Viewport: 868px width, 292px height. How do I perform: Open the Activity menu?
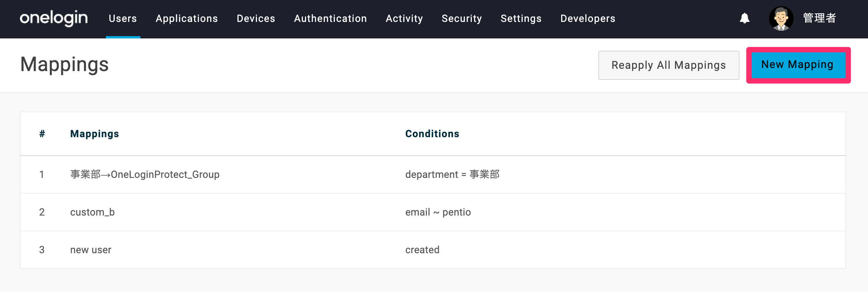click(404, 18)
